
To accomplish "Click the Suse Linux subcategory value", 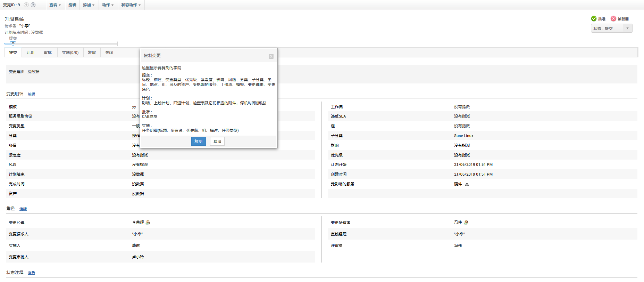I will (x=464, y=136).
